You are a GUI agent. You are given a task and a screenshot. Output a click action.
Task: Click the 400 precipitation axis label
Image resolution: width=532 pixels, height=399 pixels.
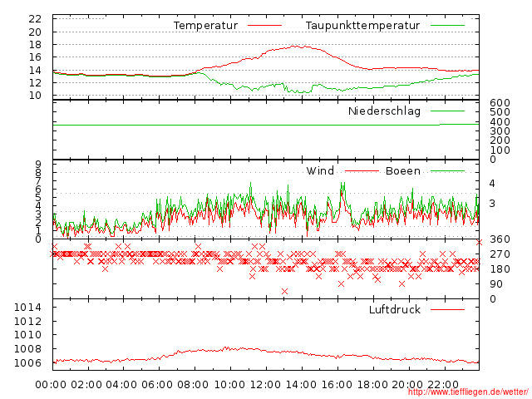[x=500, y=122]
